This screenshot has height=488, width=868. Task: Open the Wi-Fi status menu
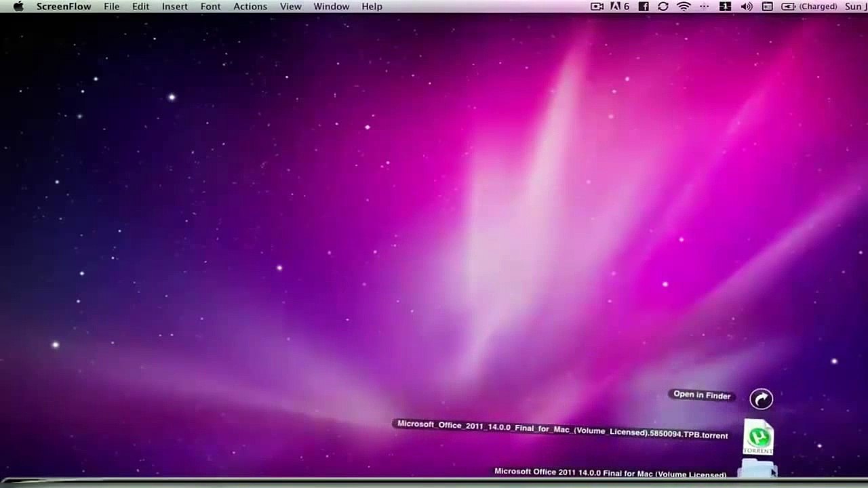click(684, 6)
